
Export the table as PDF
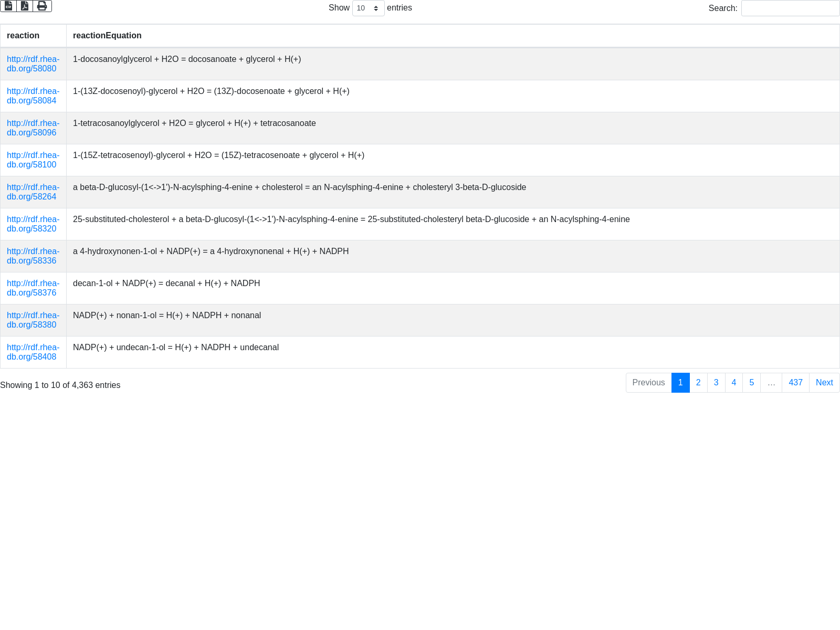pyautogui.click(x=25, y=6)
